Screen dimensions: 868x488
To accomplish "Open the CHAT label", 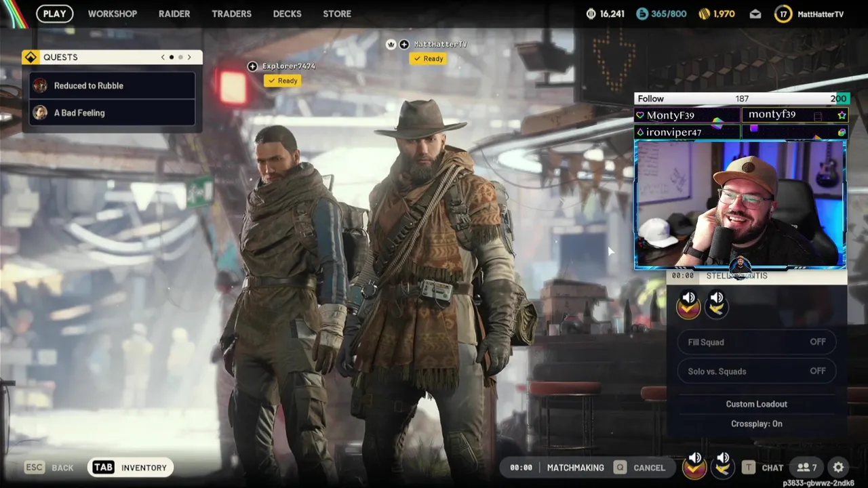I will coord(772,468).
